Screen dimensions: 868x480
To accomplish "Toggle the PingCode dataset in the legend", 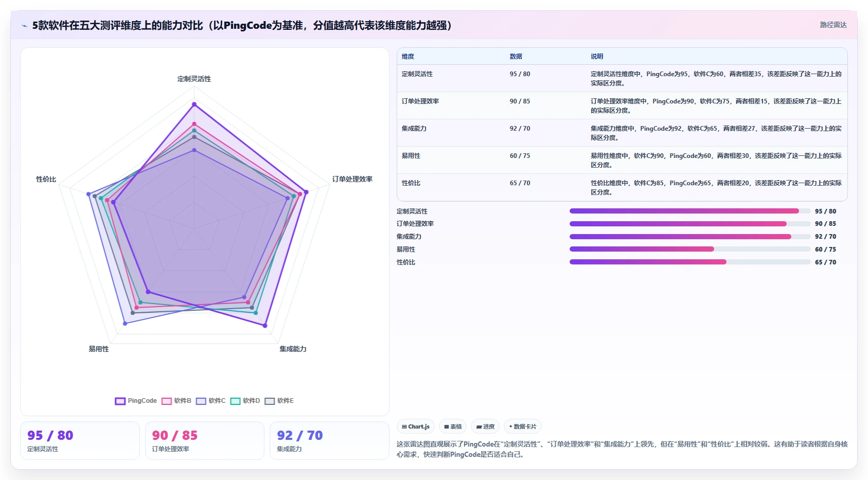I will click(136, 401).
